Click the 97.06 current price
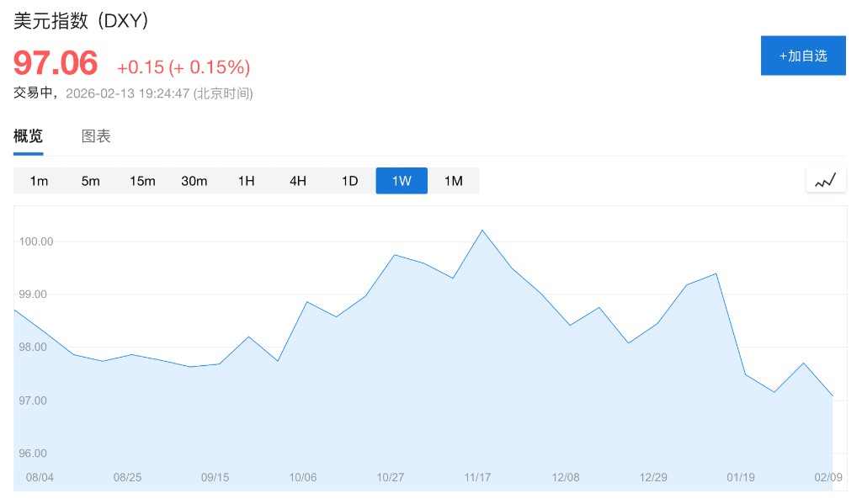Viewport: 862px width, 504px height. pos(56,63)
